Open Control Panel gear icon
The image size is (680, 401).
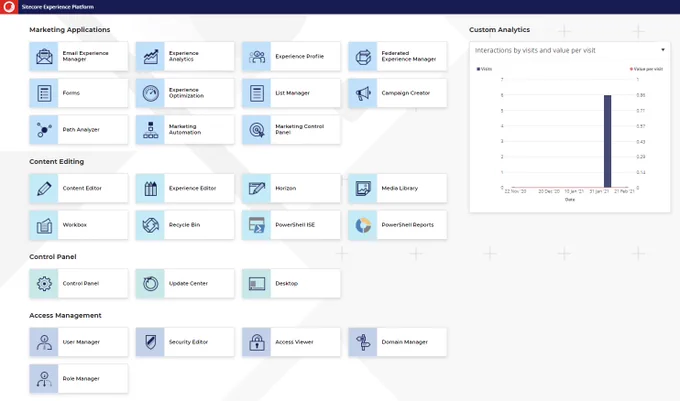coord(44,284)
